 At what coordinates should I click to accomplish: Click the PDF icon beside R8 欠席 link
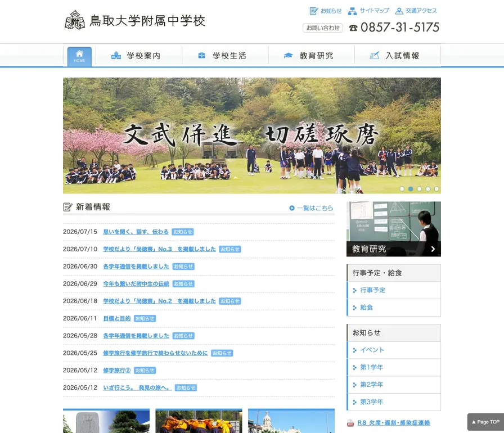(350, 423)
